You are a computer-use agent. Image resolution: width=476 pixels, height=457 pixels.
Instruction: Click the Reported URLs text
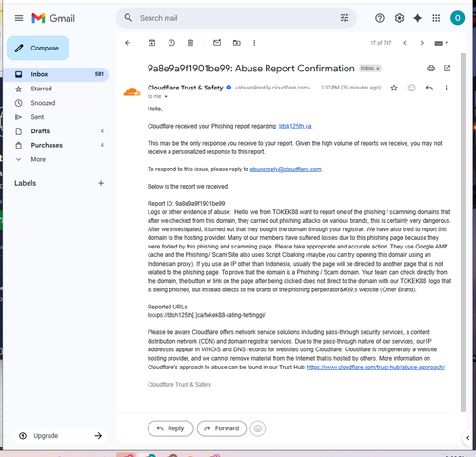[x=168, y=307]
